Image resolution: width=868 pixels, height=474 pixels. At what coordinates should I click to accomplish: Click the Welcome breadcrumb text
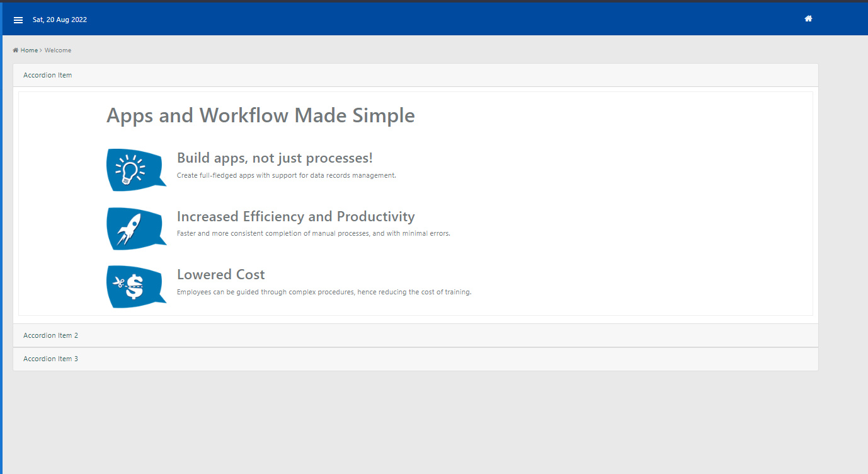pyautogui.click(x=58, y=50)
